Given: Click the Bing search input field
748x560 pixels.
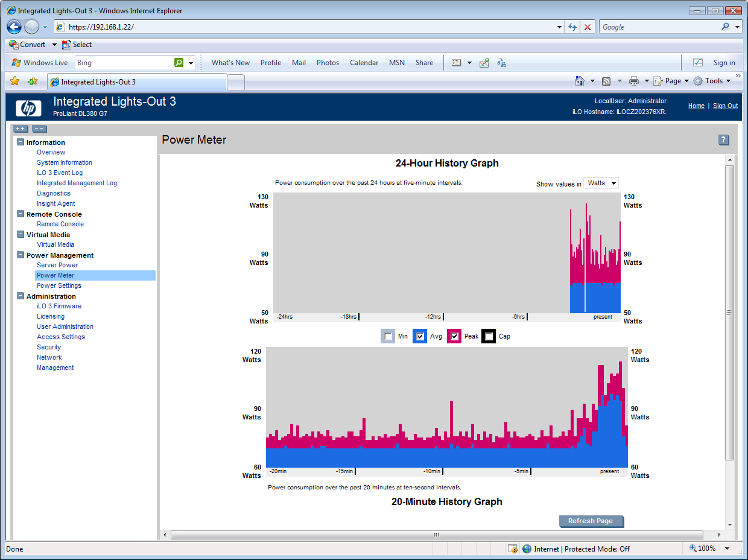Looking at the screenshot, I should point(124,63).
